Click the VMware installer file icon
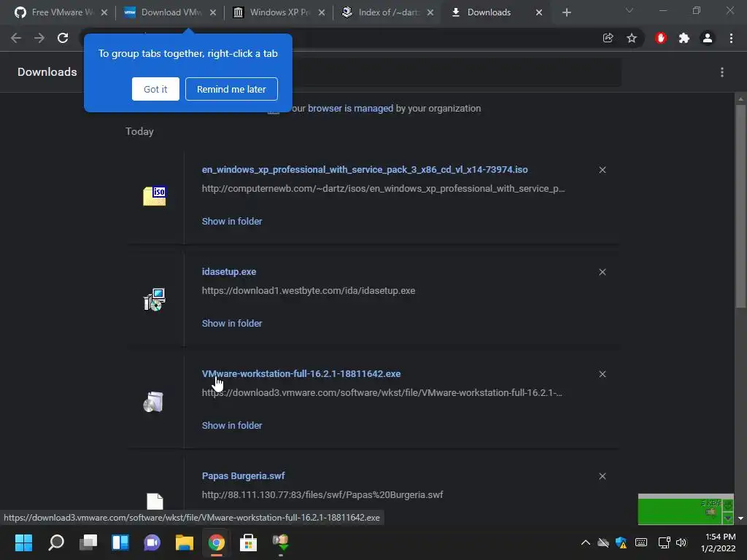Viewport: 747px width, 560px height. coord(153,402)
